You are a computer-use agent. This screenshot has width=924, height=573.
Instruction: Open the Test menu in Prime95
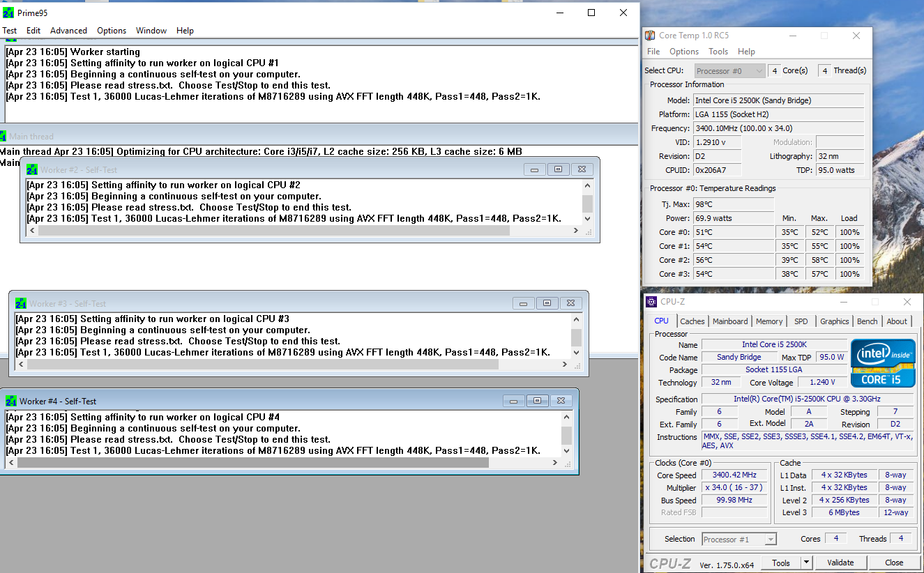[x=10, y=31]
